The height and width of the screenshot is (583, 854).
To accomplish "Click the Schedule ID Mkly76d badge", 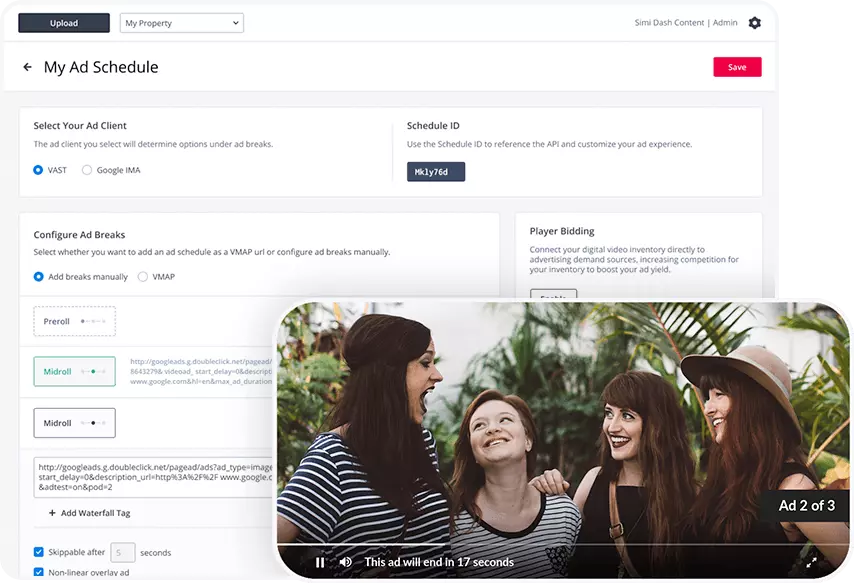I will tap(435, 171).
